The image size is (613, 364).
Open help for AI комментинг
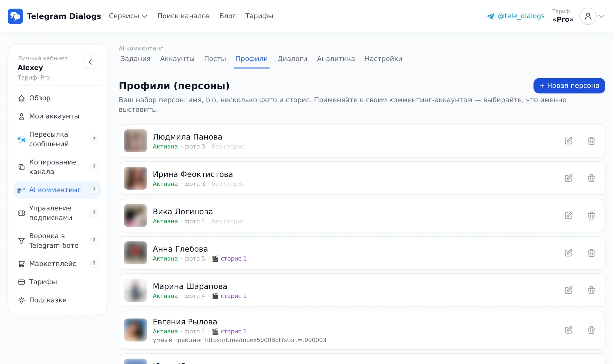(x=94, y=190)
